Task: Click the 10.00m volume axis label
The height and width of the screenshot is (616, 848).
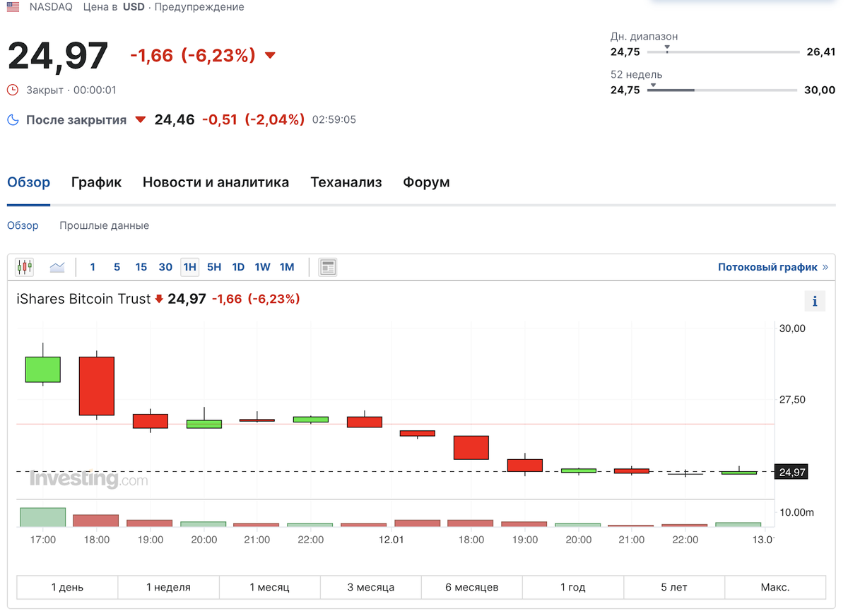Action: pyautogui.click(x=796, y=512)
